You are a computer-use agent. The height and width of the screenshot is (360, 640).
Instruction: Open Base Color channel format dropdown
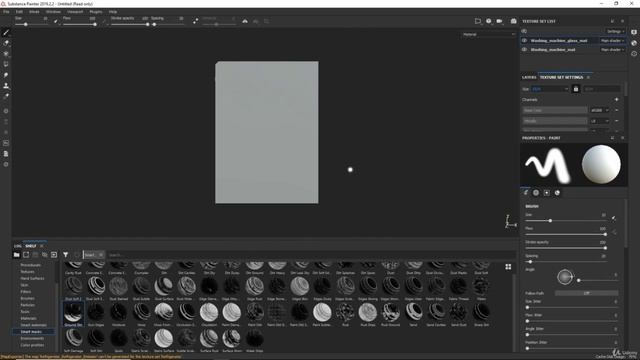coord(600,110)
